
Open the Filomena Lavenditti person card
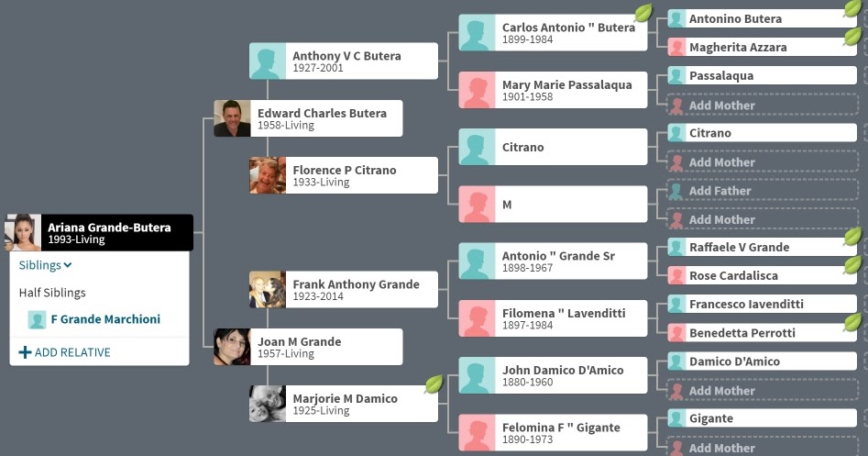[553, 318]
